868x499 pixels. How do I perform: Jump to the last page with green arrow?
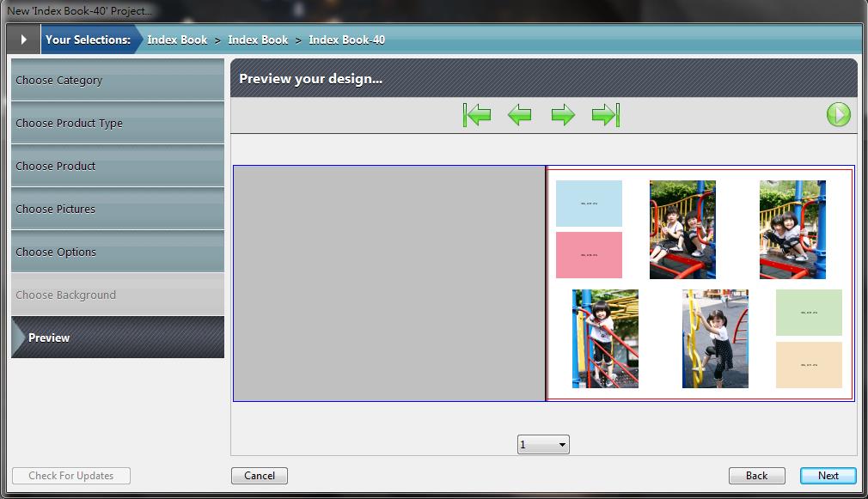606,115
